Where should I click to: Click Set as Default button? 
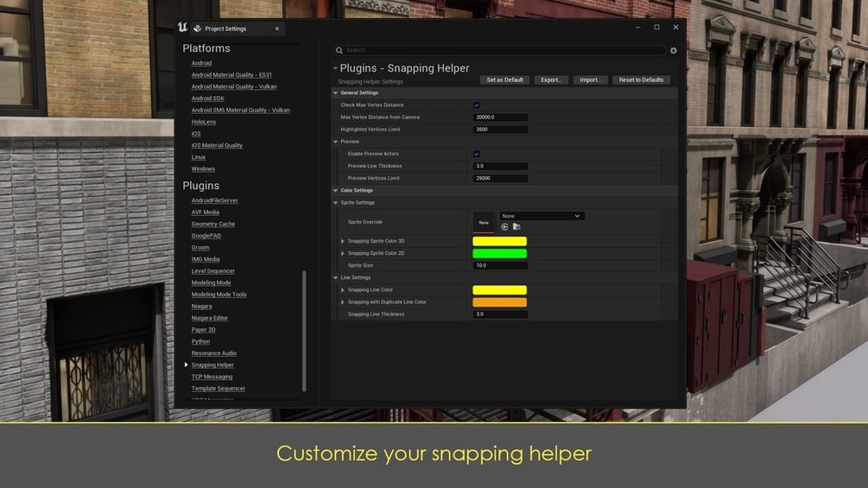point(504,79)
